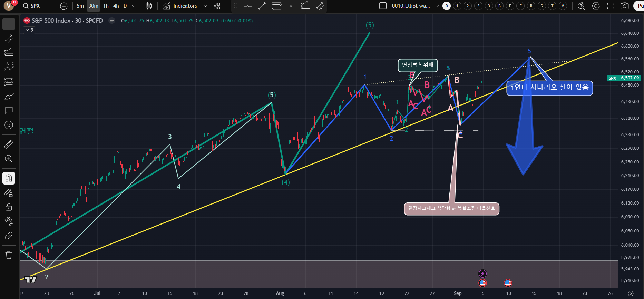
Task: Take a chart snapshot with camera icon
Action: (x=624, y=6)
